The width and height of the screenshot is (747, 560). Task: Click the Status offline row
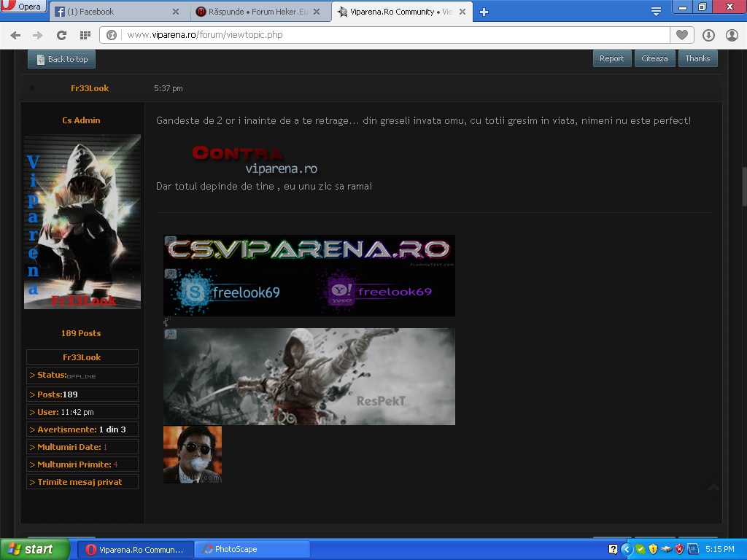tap(82, 376)
